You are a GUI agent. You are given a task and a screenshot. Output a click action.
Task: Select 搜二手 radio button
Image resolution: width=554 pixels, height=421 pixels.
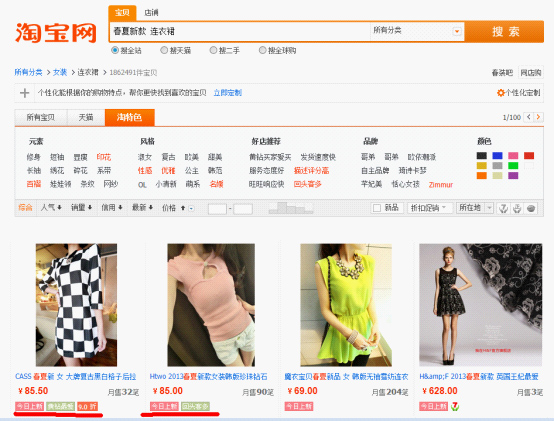pos(213,50)
